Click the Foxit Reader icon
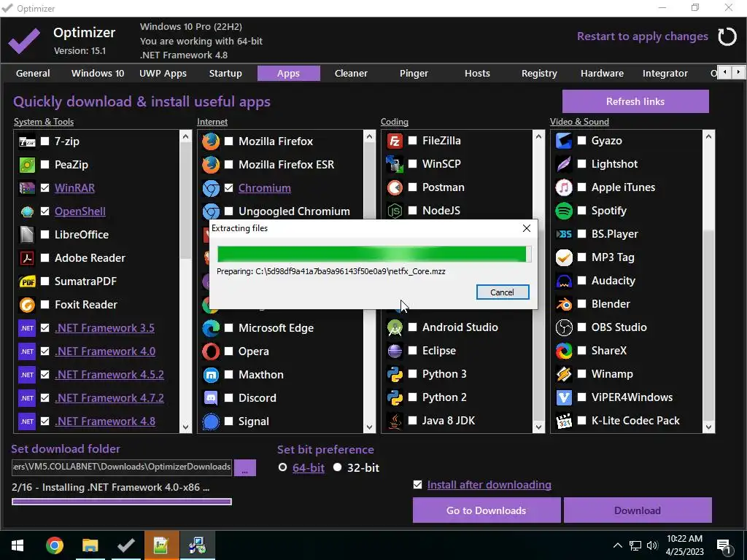The width and height of the screenshot is (747, 560). 27,305
